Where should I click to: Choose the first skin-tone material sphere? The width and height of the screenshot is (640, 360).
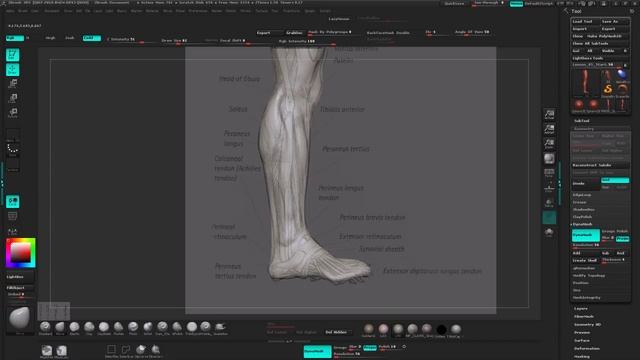pyautogui.click(x=369, y=330)
